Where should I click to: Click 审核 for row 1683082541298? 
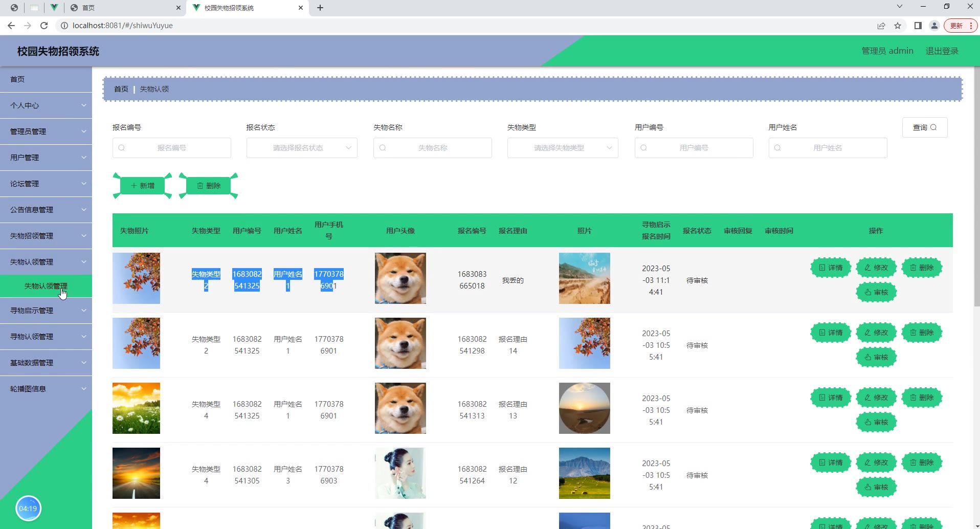coord(876,357)
